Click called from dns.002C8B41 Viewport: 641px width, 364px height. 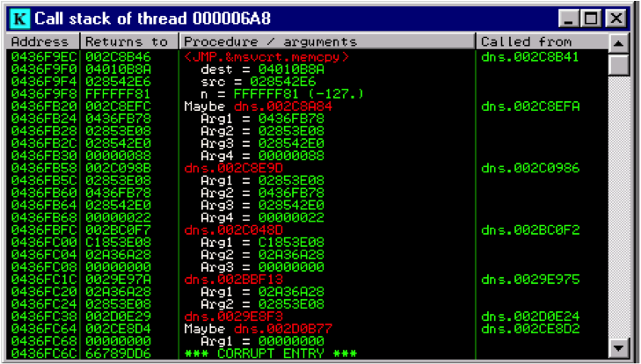(x=530, y=57)
